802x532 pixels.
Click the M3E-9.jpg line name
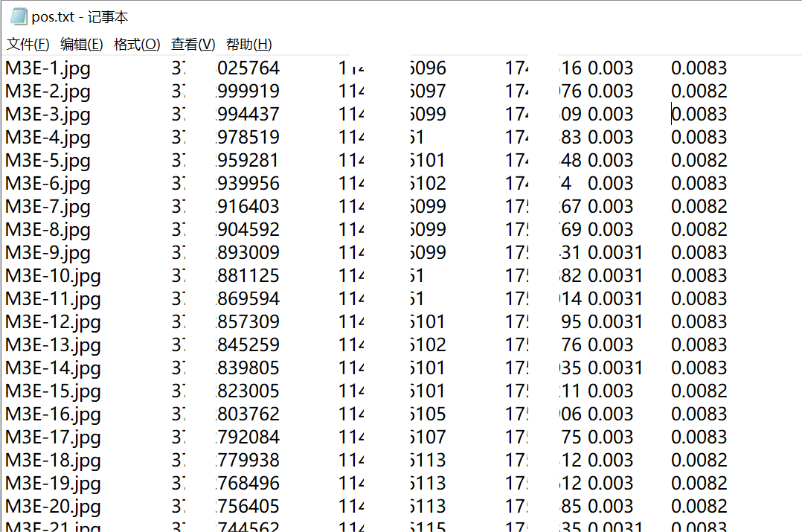tap(48, 253)
